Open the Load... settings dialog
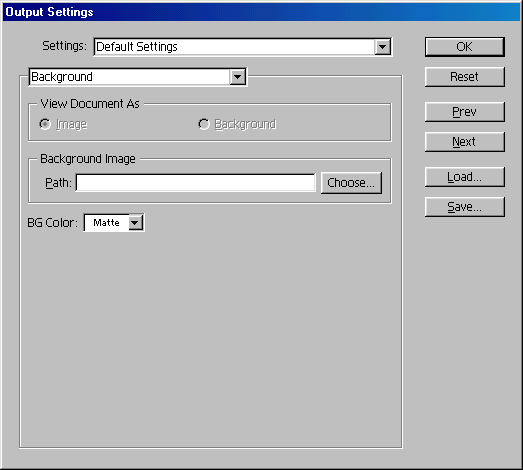Screen dimensions: 523x470 click(x=465, y=177)
